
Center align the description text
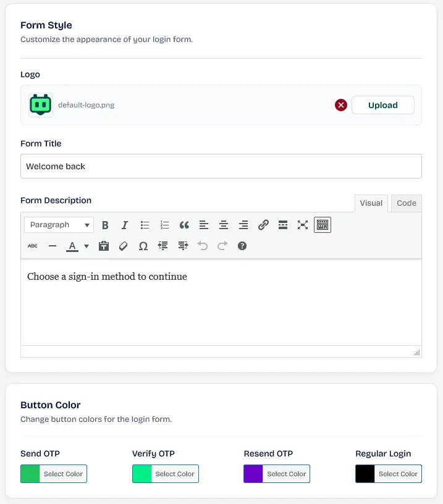[224, 225]
